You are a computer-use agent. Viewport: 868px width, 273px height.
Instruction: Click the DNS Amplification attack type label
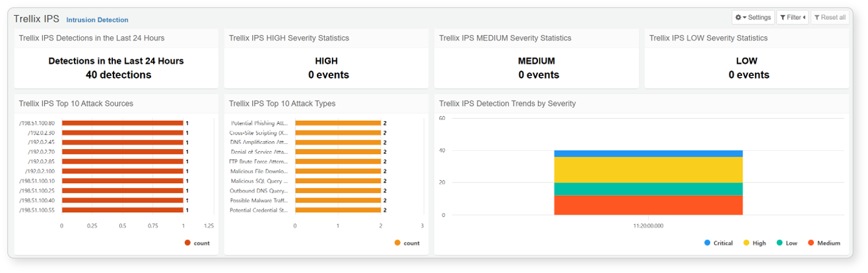(x=259, y=142)
